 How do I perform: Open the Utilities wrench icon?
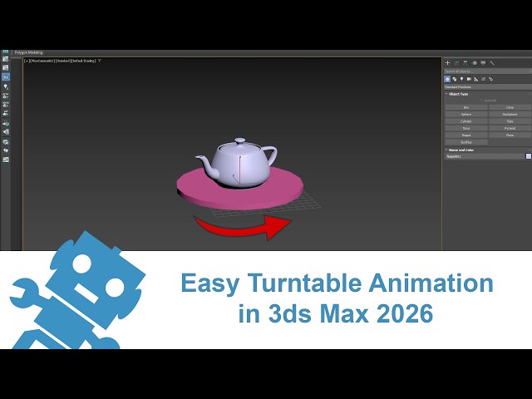492,63
